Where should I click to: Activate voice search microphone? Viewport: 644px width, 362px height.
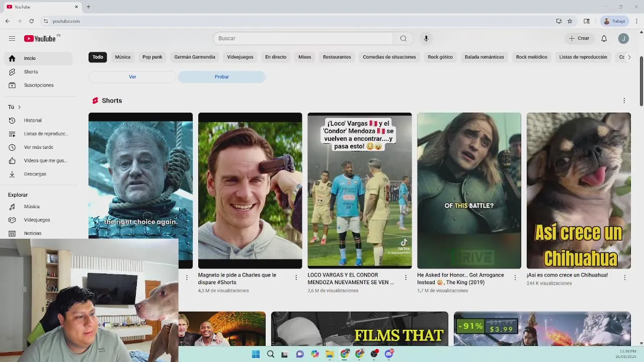[x=426, y=38]
